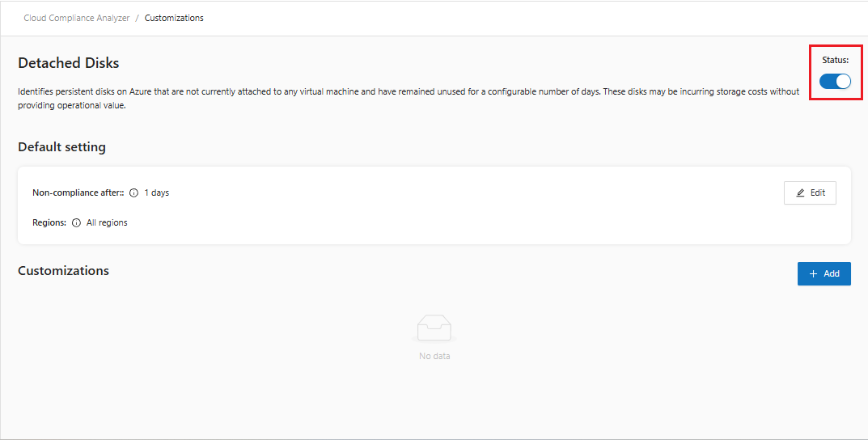Click the Default setting section heading
Image resolution: width=868 pixels, height=440 pixels.
[61, 147]
